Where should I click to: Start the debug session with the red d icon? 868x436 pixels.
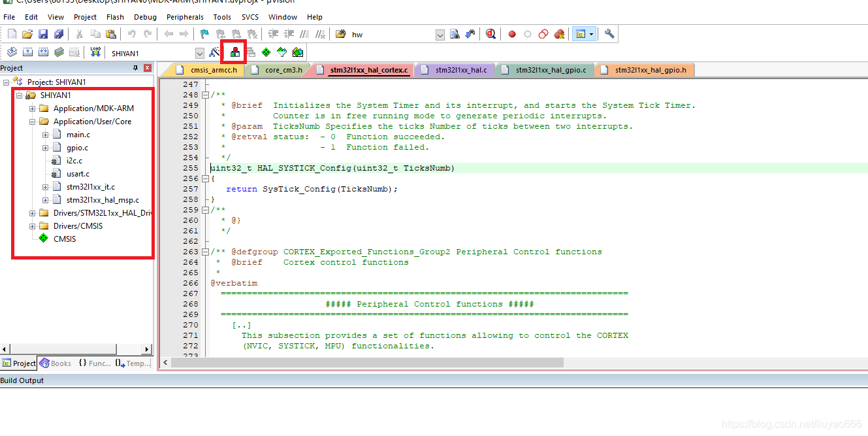(490, 34)
